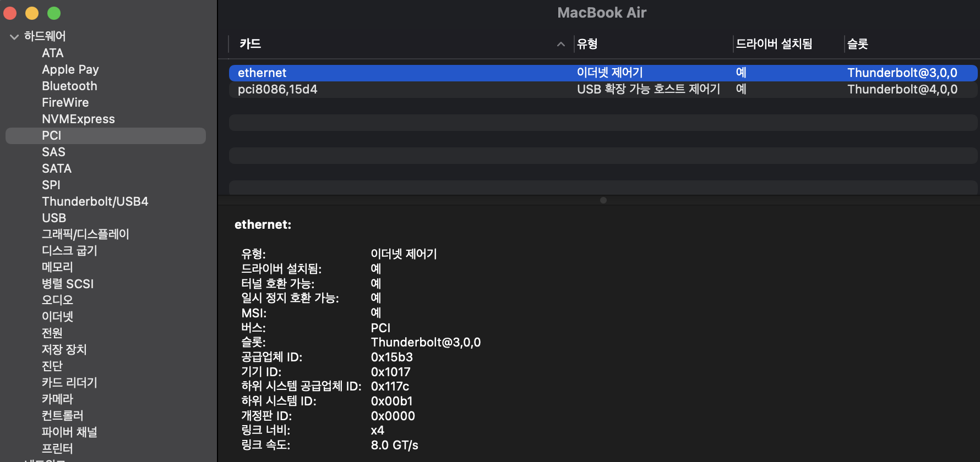Image resolution: width=980 pixels, height=462 pixels.
Task: Select 컨트롤러 in the sidebar
Action: click(63, 416)
